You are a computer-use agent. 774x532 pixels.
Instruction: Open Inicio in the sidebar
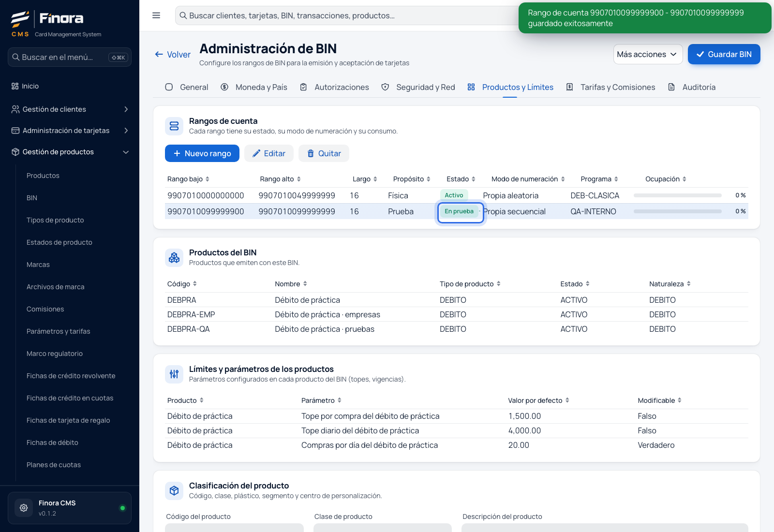click(70, 86)
